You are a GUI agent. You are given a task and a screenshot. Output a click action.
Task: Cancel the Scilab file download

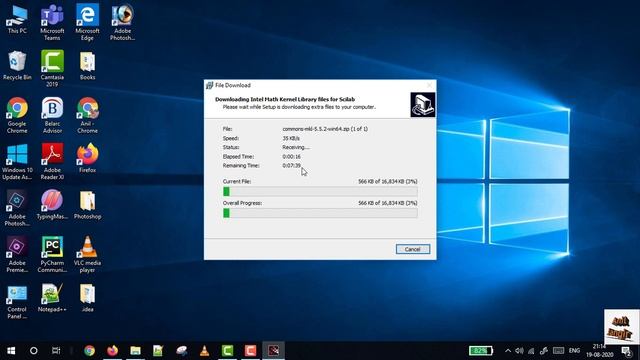pyautogui.click(x=413, y=249)
